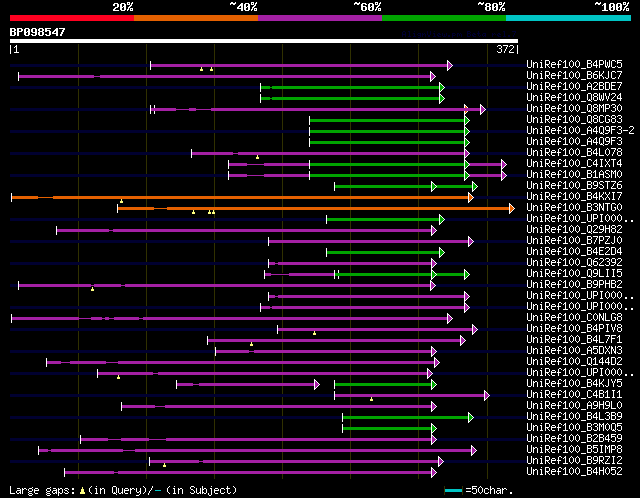Click the ~80% legend label
The image size is (640, 498).
point(491,7)
